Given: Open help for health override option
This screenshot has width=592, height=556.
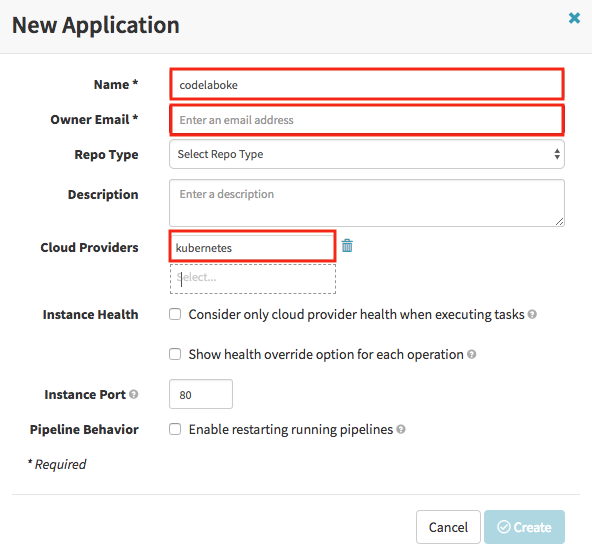Looking at the screenshot, I should coord(472,354).
